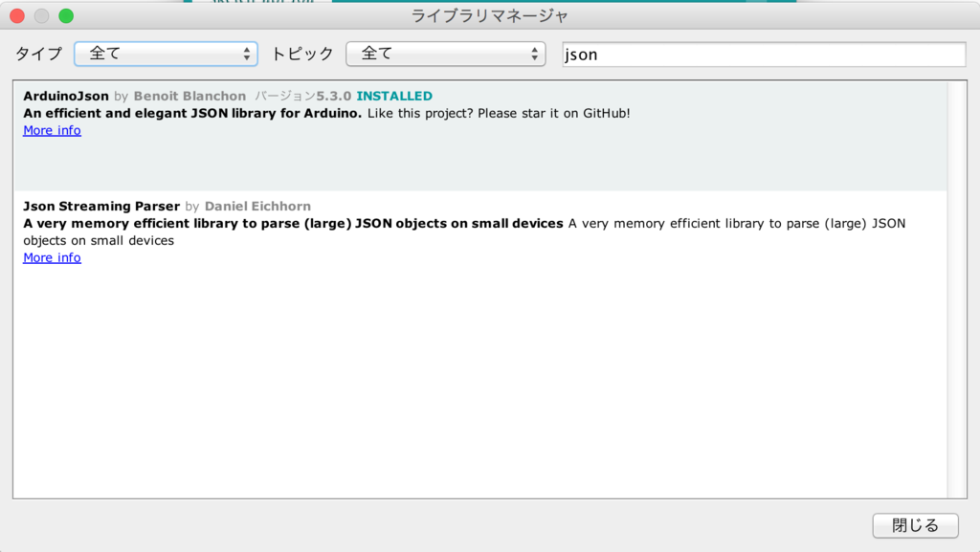Image resolution: width=980 pixels, height=552 pixels.
Task: Click the タイプ label
Action: [38, 54]
